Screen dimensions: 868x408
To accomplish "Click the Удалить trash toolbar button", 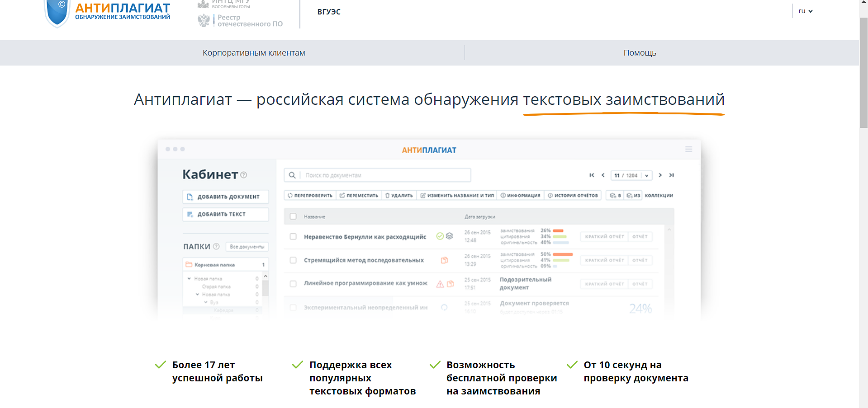I will coord(399,196).
